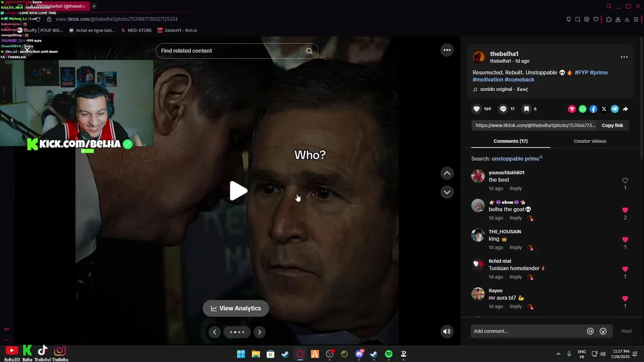Share the post to WhatsApp
This screenshot has height=362, width=644.
[x=583, y=109]
